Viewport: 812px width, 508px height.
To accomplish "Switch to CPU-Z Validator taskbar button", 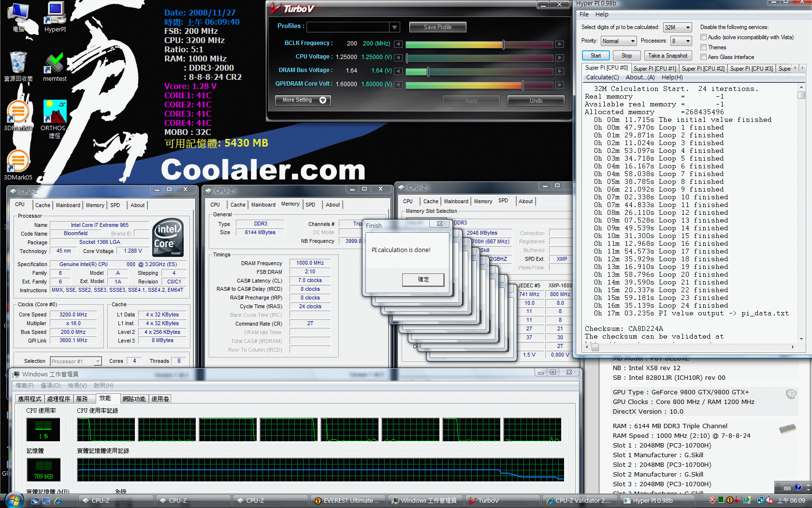I will pyautogui.click(x=580, y=501).
